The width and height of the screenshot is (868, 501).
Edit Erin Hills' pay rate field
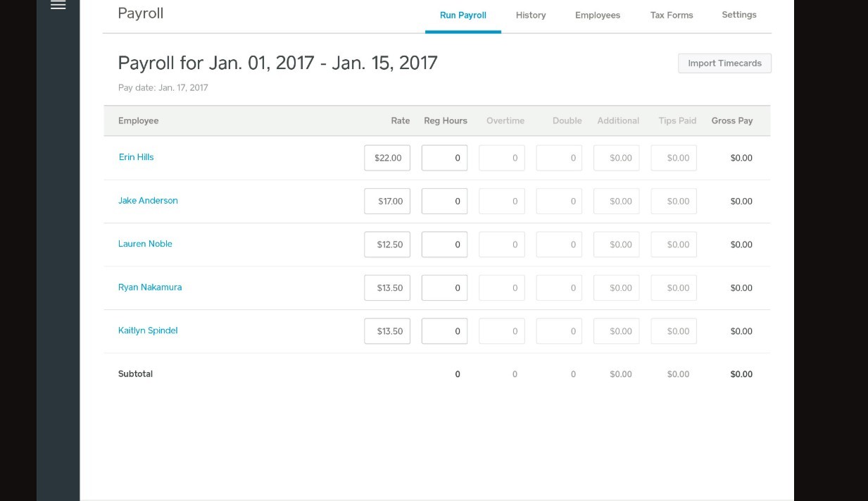(x=387, y=157)
